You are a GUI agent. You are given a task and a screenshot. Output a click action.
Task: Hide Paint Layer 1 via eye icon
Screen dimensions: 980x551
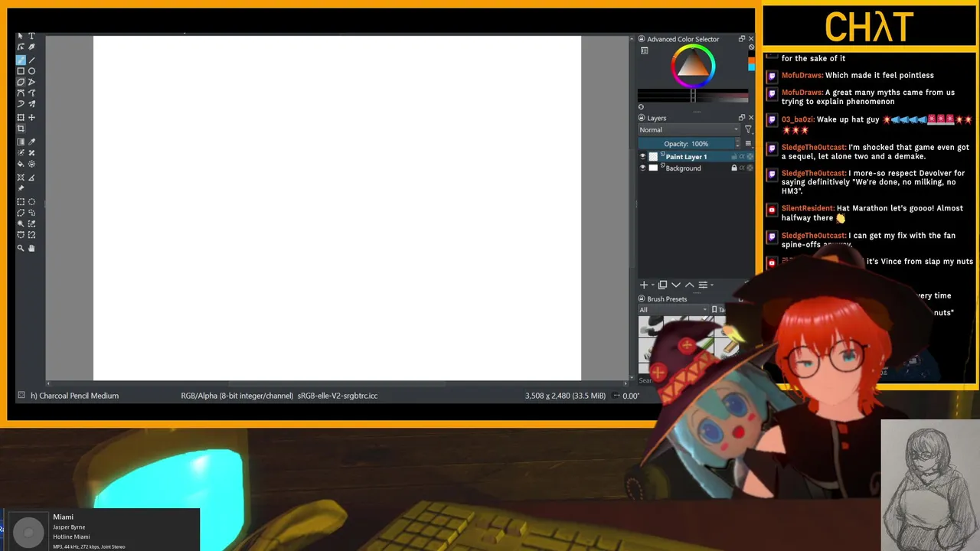[x=643, y=157]
